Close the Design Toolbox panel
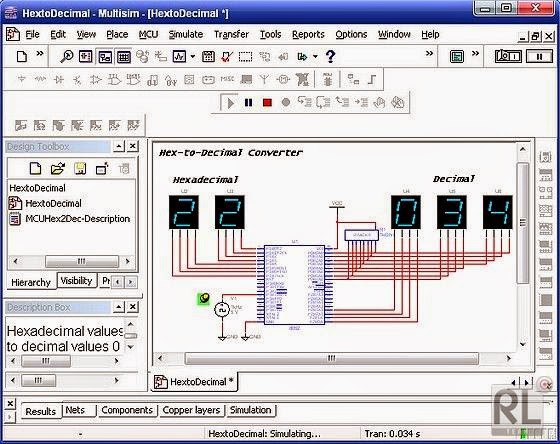560x444 pixels. pyautogui.click(x=132, y=146)
